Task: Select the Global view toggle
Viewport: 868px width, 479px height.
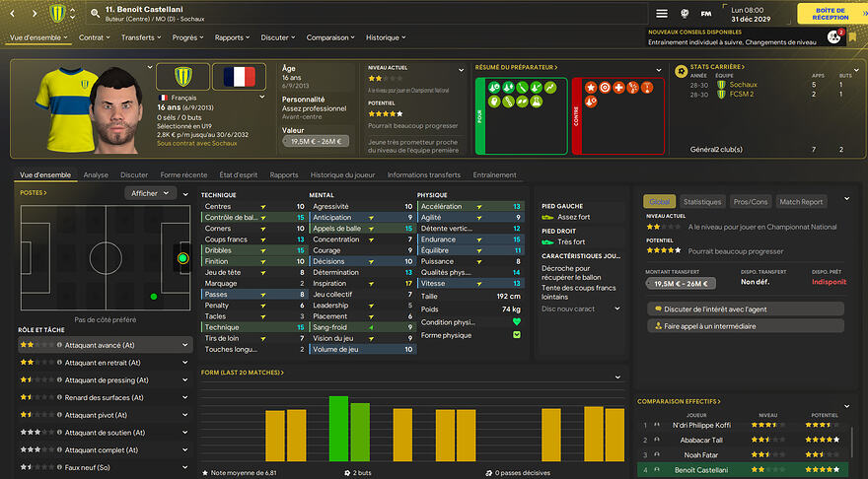Action: (x=660, y=201)
